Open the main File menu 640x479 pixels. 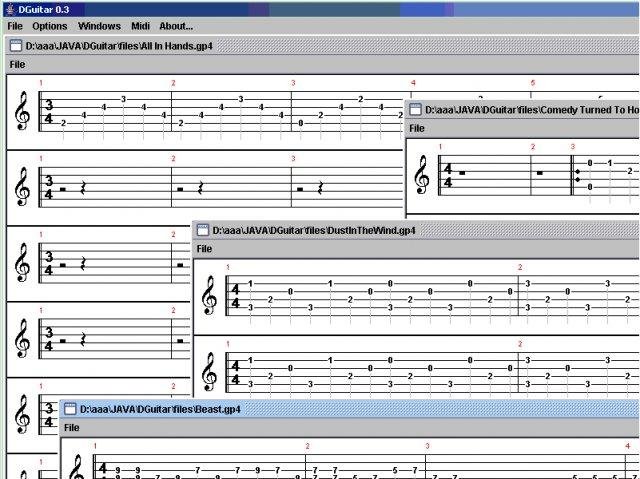pos(15,26)
